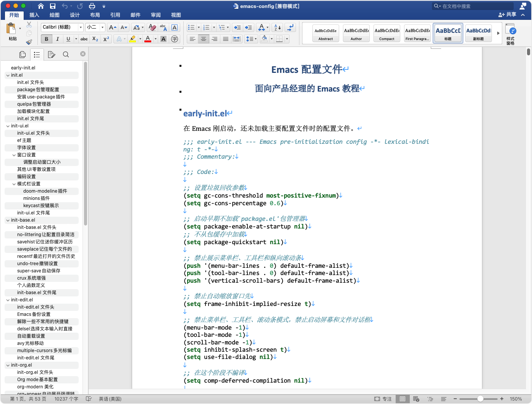Toggle center alignment
Screen dimensions: 532x404
point(204,39)
